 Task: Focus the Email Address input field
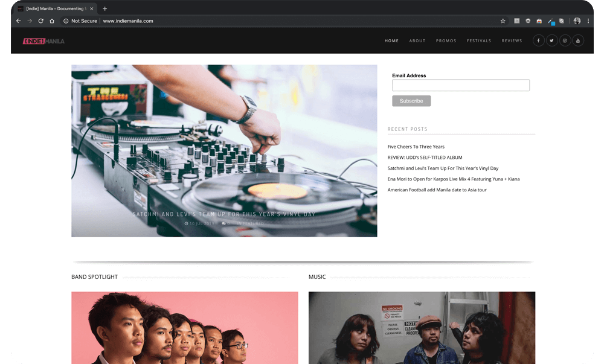point(460,86)
